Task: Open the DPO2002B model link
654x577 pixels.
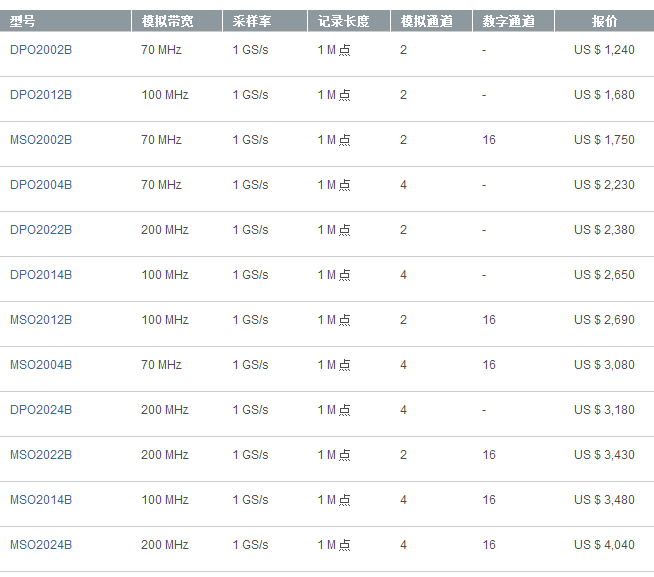Action: pyautogui.click(x=41, y=50)
